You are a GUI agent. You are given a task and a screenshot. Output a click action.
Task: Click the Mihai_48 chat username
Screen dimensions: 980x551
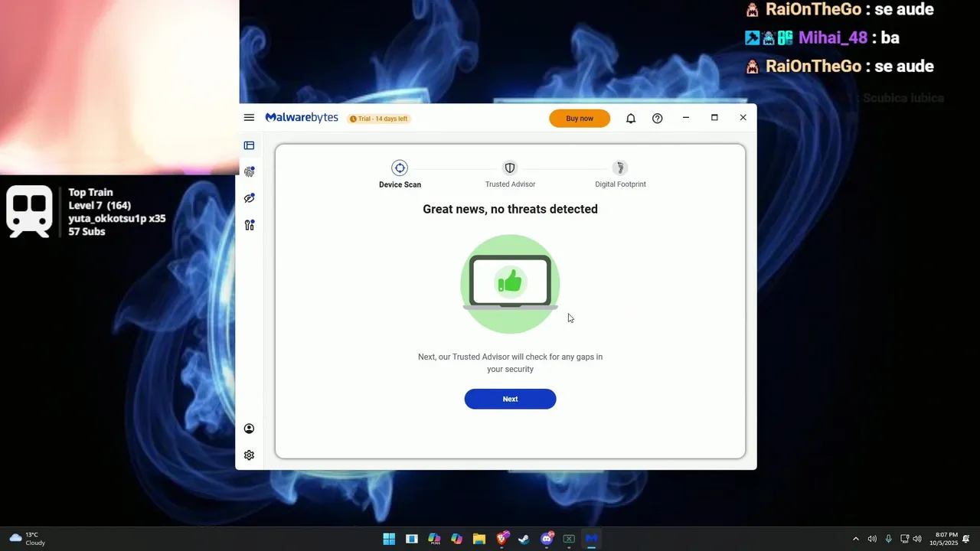[833, 37]
